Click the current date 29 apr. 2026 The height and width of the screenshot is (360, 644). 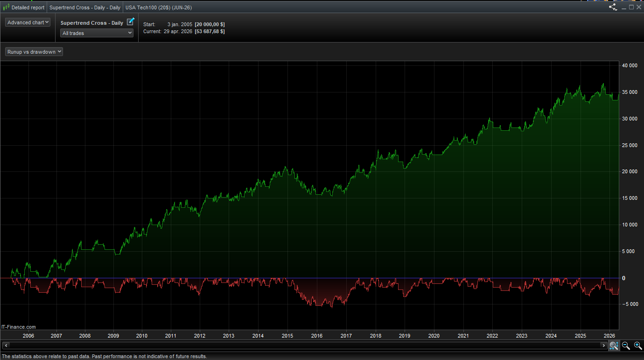(178, 31)
